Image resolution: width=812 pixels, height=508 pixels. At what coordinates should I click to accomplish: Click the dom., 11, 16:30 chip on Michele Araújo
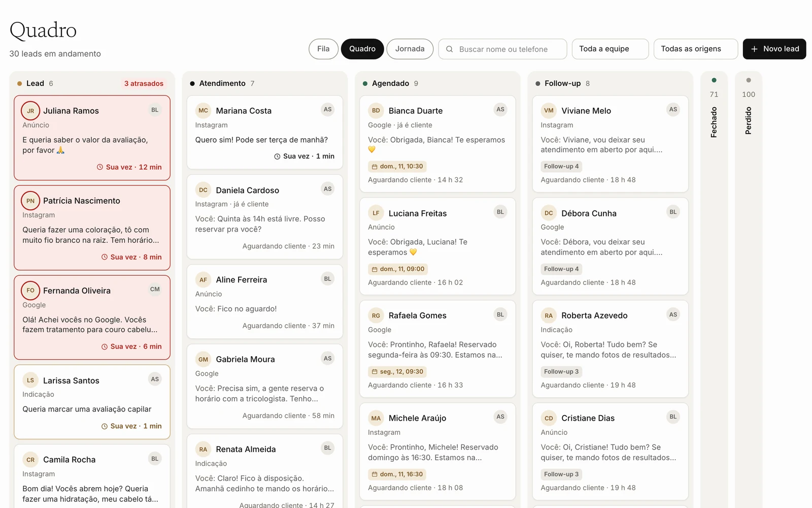point(397,474)
